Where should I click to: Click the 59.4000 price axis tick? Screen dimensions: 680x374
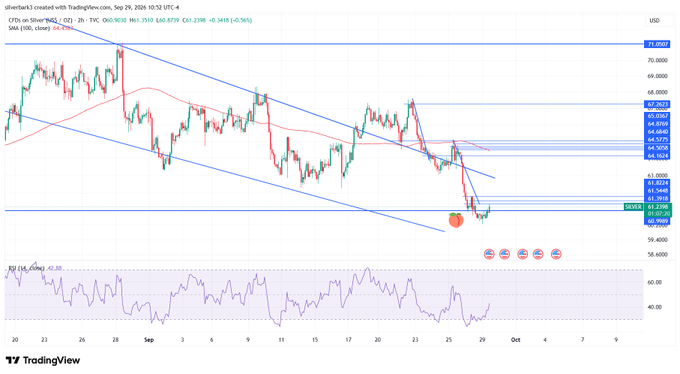coord(657,240)
